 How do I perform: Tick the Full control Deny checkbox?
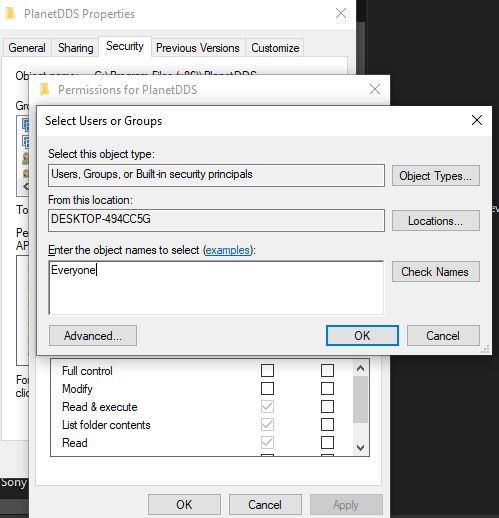pos(327,370)
